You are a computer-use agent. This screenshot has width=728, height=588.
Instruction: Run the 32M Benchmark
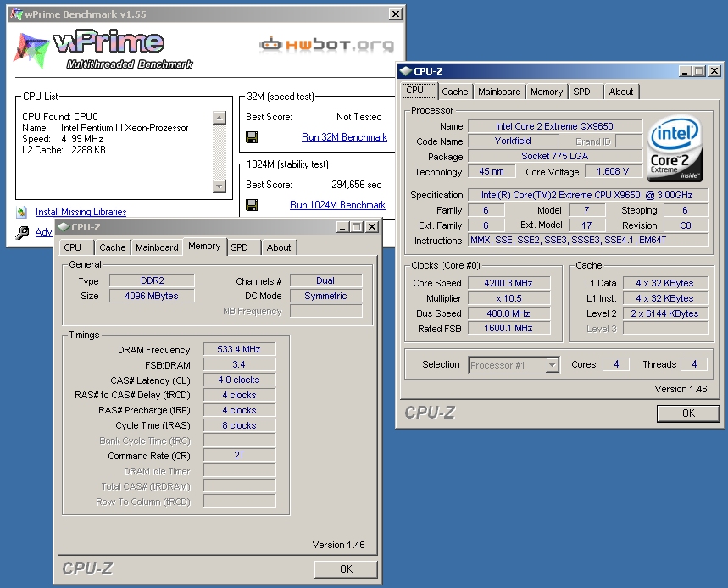pyautogui.click(x=344, y=137)
